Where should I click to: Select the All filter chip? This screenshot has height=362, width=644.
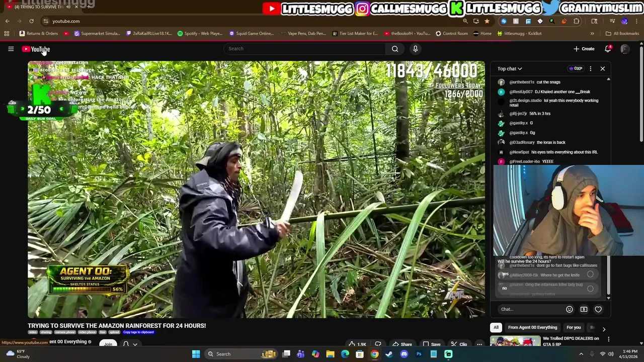pos(496,327)
